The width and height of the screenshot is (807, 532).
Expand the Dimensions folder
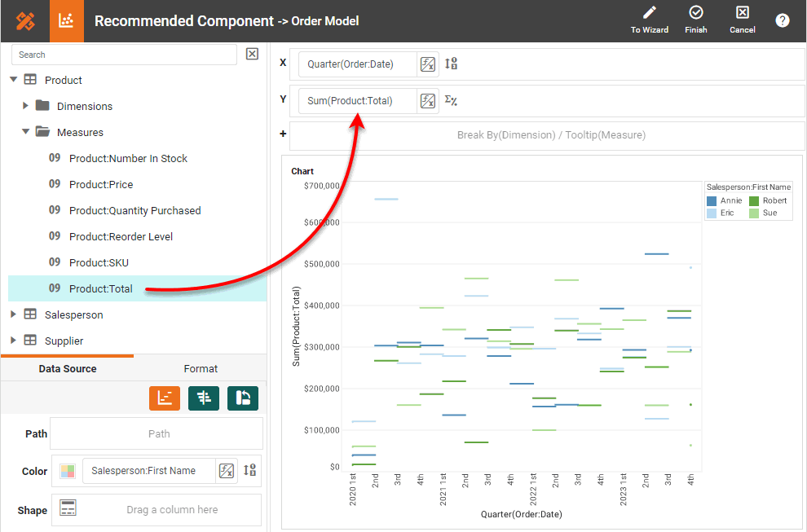click(25, 106)
